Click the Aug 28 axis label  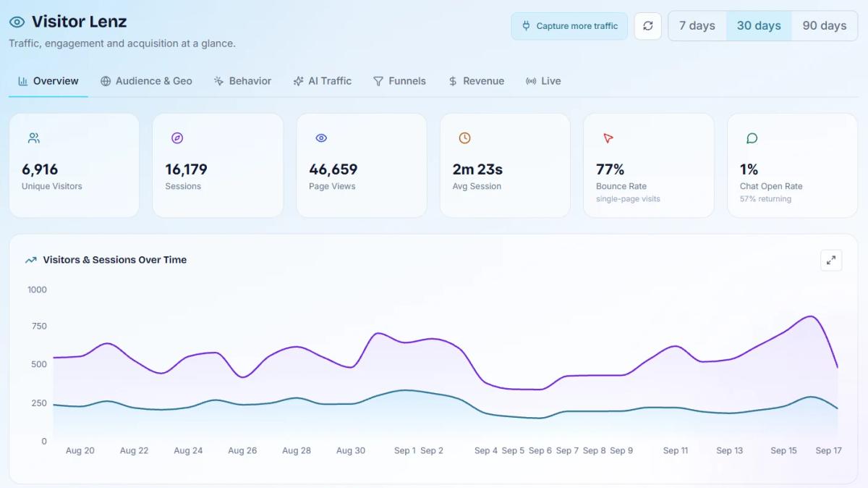(297, 450)
